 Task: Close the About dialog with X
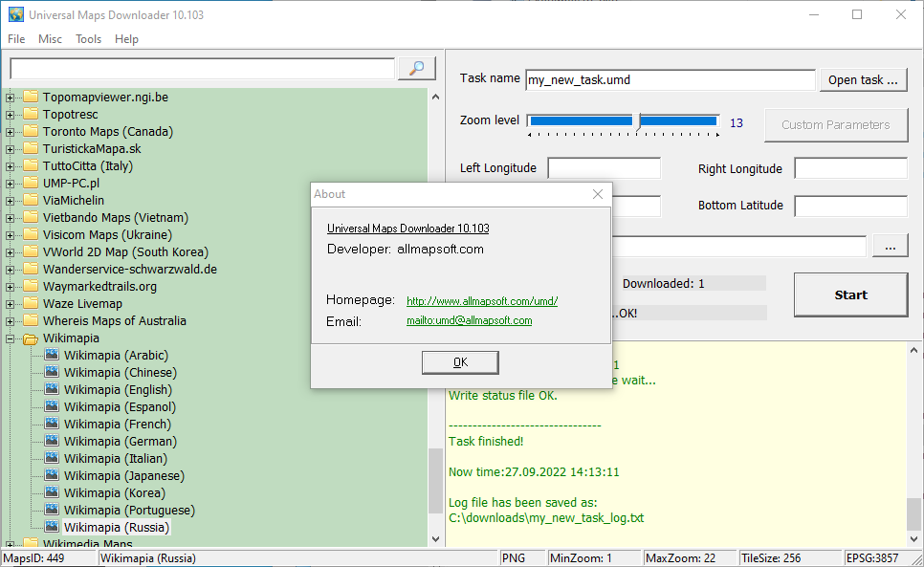coord(598,194)
